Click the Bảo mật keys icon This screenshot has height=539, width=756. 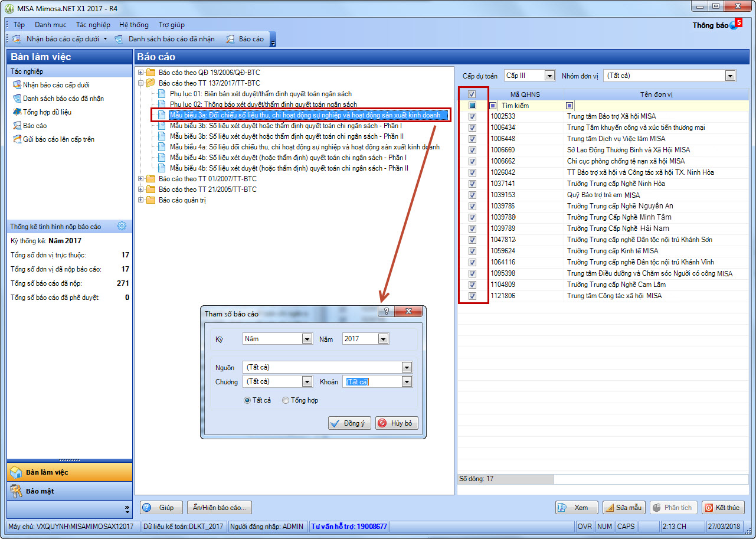(x=17, y=491)
